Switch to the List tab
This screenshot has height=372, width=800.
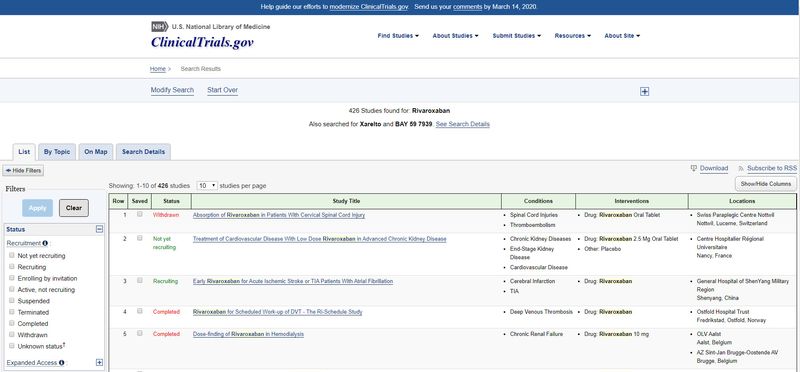point(24,152)
